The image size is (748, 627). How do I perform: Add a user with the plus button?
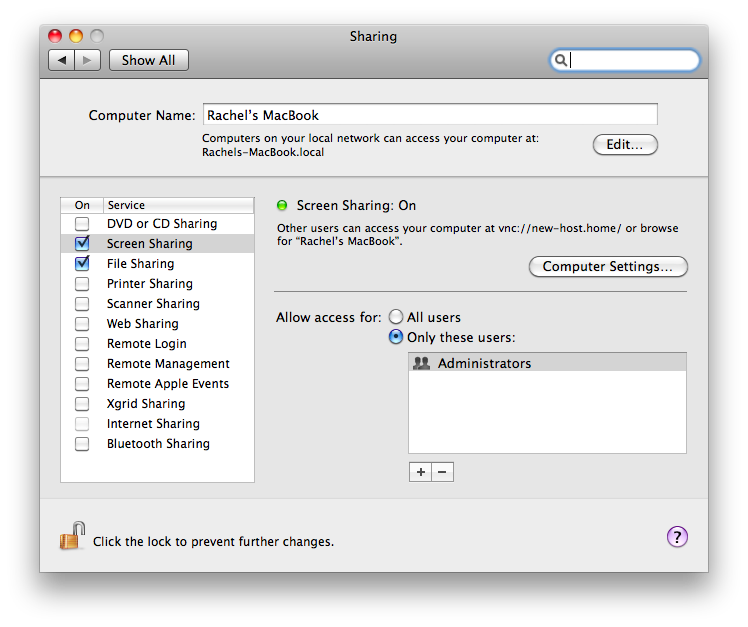point(420,472)
